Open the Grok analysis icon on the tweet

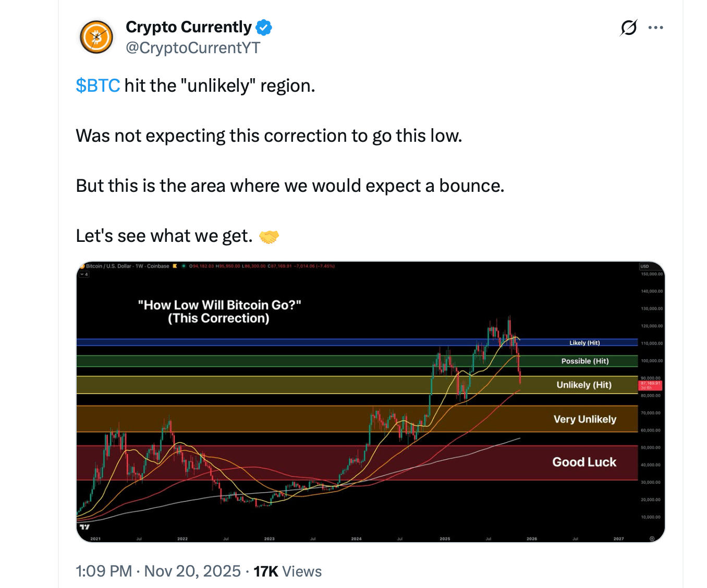point(628,28)
